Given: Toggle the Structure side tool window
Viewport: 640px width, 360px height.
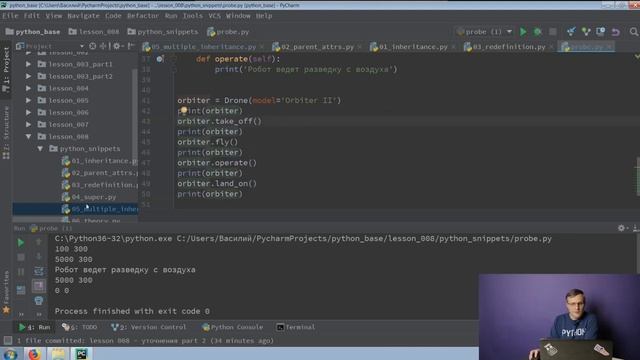Looking at the screenshot, I should (x=6, y=133).
